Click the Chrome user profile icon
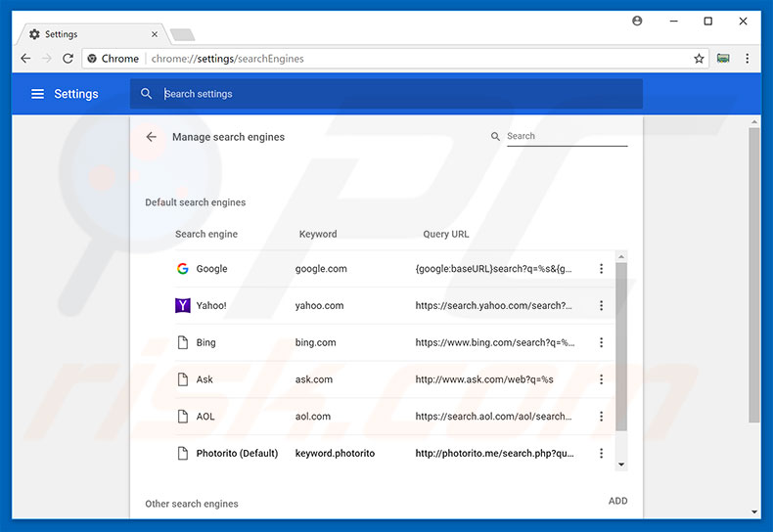 (638, 21)
